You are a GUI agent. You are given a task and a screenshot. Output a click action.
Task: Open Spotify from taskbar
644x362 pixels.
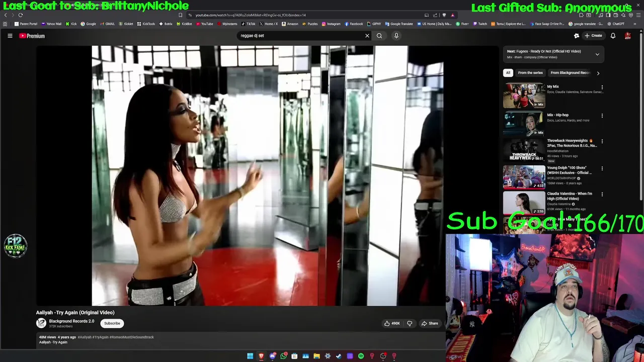(x=361, y=356)
